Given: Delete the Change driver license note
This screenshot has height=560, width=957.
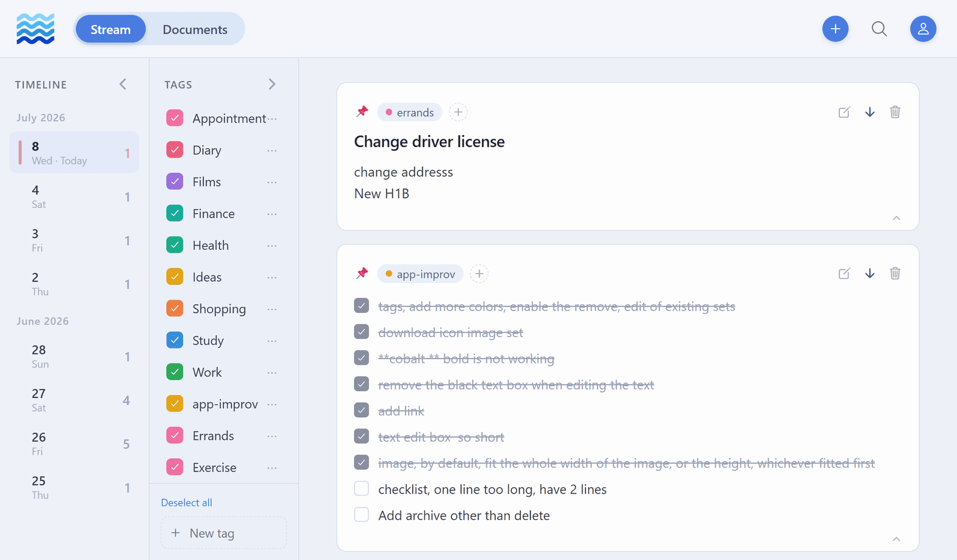Looking at the screenshot, I should [895, 112].
